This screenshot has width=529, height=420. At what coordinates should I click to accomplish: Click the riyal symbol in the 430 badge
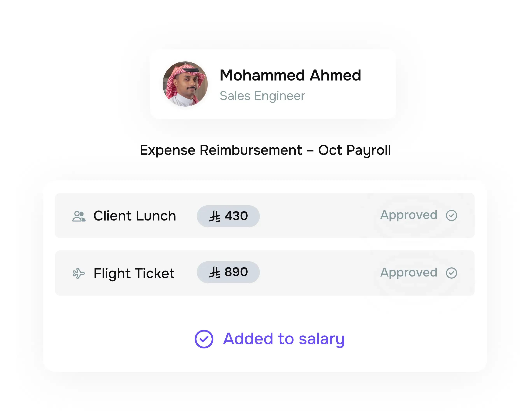pyautogui.click(x=215, y=216)
